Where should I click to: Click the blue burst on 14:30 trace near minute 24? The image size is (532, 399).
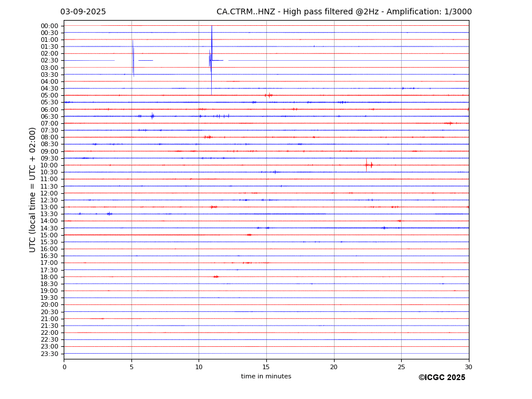384,228
